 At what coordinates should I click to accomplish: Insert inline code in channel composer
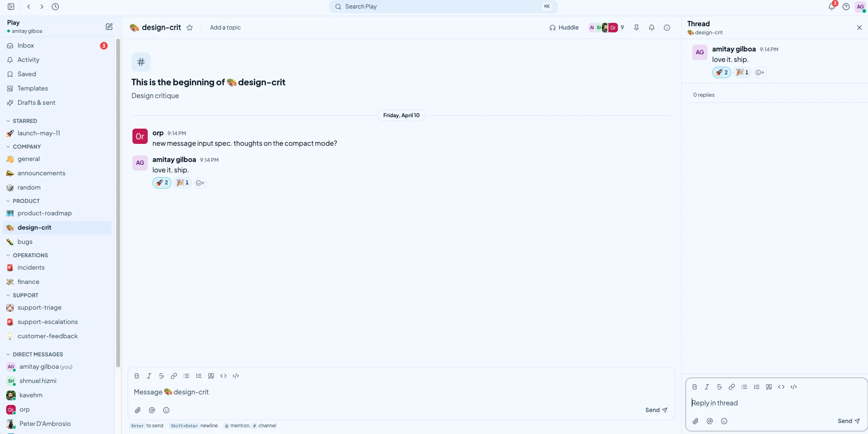[x=223, y=376]
